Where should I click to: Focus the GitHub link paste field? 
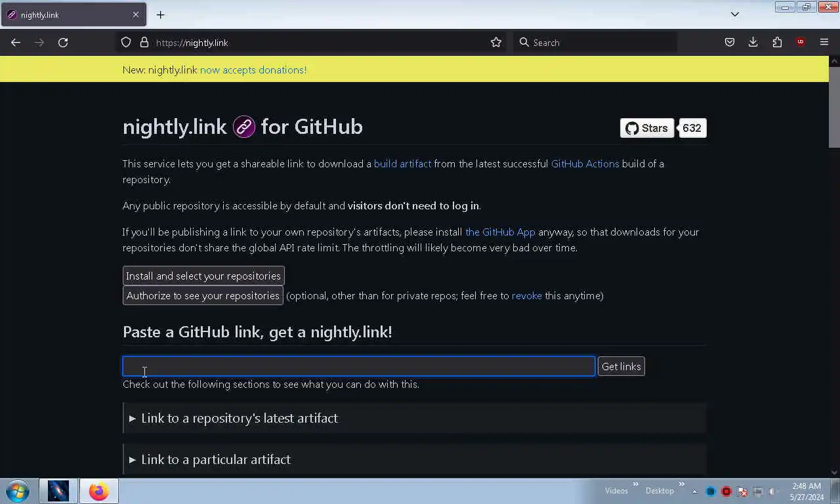[x=359, y=366]
